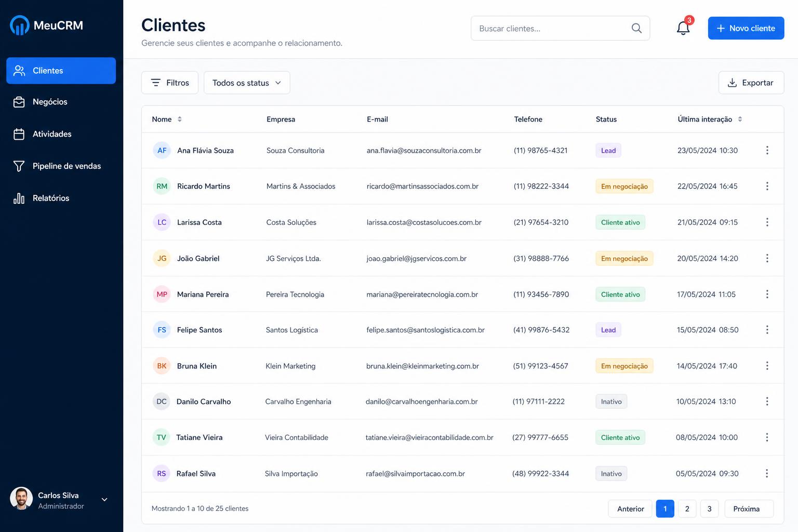
Task: Click email rafael@silvaimportacao.com.br
Action: (x=415, y=473)
